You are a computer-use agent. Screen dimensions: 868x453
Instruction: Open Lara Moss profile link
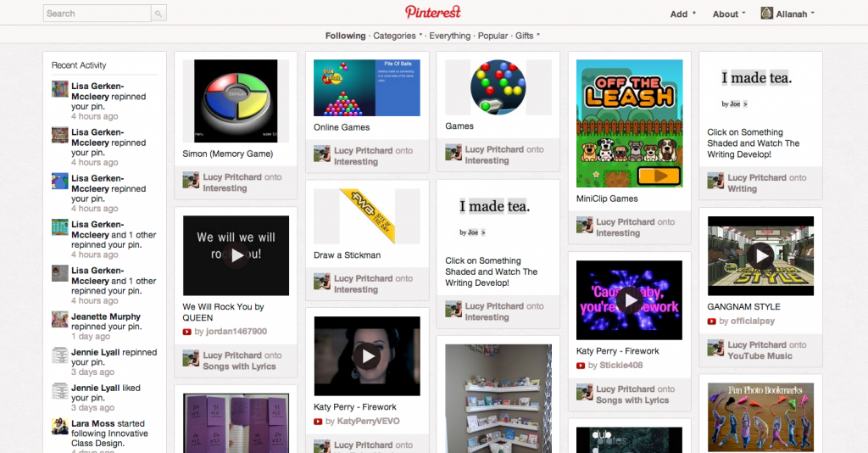click(x=93, y=423)
